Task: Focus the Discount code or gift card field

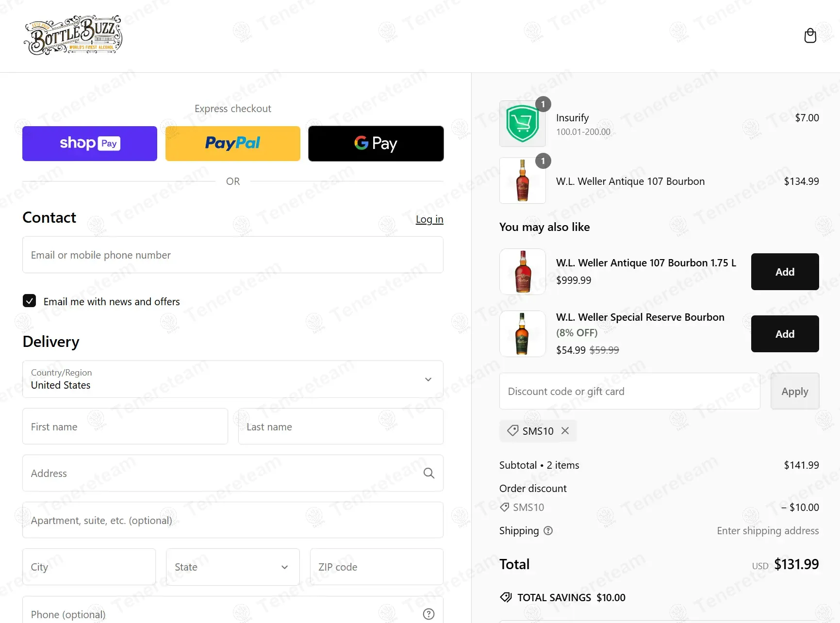Action: tap(630, 391)
